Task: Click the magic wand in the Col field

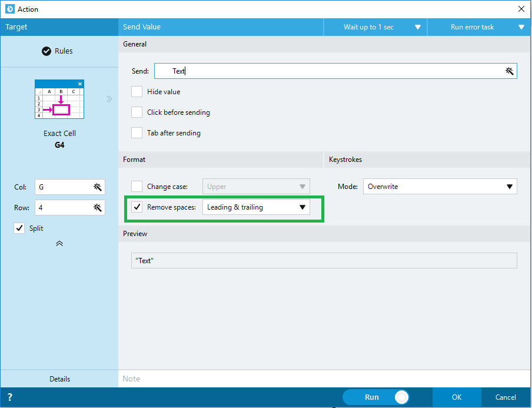Action: pyautogui.click(x=97, y=187)
